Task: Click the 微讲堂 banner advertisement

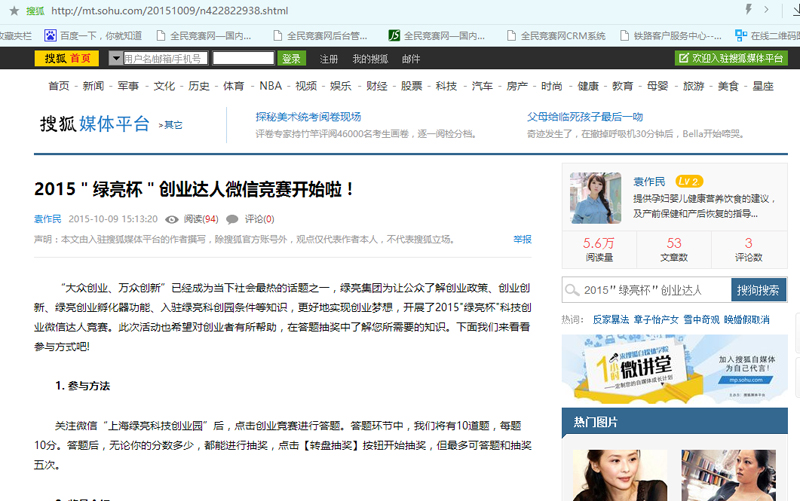Action: coord(674,368)
